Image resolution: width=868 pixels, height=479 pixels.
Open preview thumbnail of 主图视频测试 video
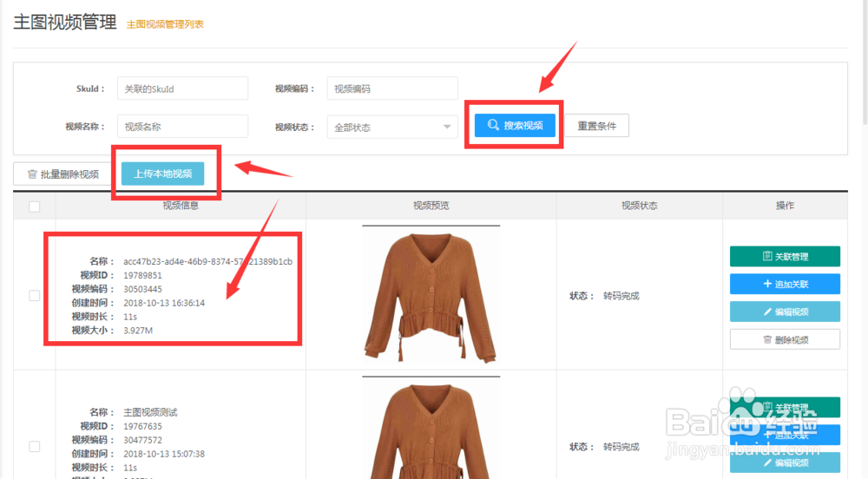click(431, 428)
